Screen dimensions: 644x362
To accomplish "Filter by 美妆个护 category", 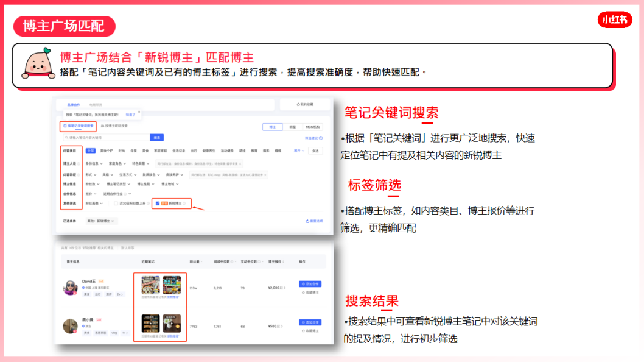I will [107, 151].
